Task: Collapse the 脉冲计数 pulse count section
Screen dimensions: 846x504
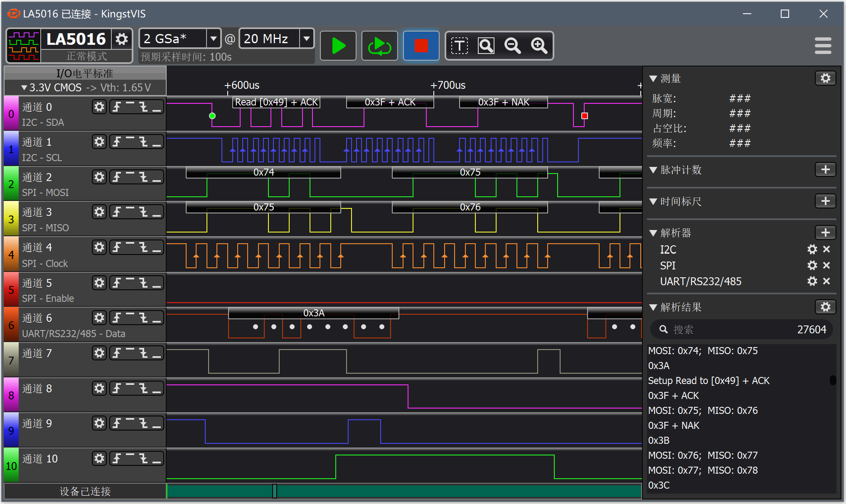Action: coord(653,170)
